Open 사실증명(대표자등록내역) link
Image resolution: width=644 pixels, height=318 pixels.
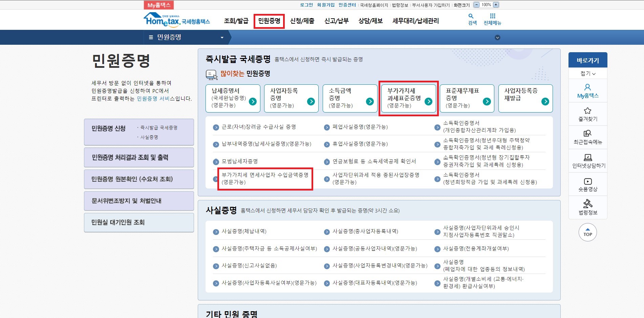tap(375, 283)
